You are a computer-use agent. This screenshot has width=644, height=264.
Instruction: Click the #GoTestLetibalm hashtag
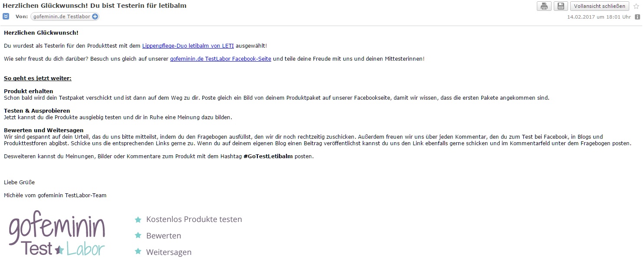268,156
